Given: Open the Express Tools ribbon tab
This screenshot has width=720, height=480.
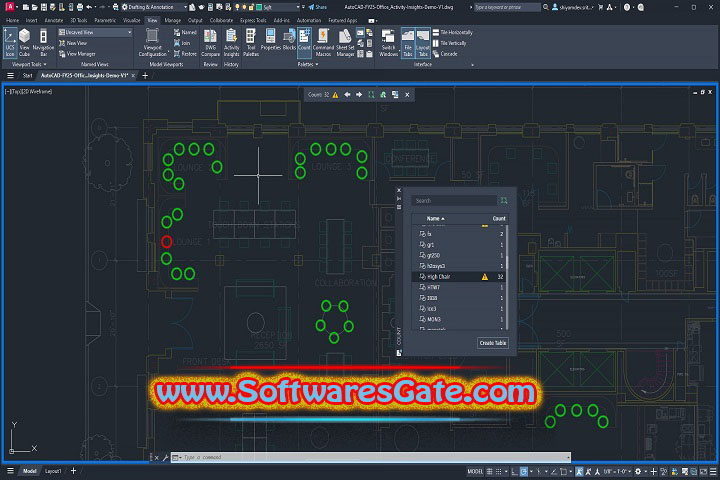Looking at the screenshot, I should click(x=253, y=20).
